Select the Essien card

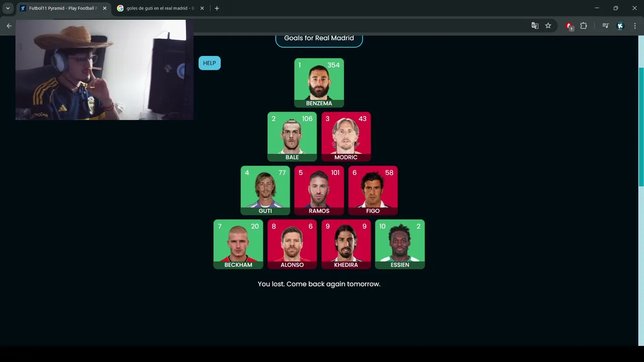400,244
